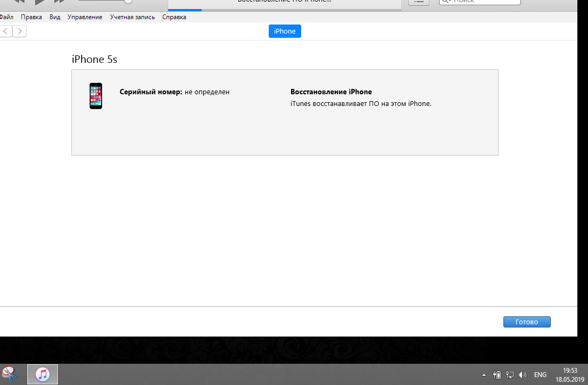Image resolution: width=588 pixels, height=385 pixels.
Task: Go back with the left arrow button
Action: tap(6, 31)
